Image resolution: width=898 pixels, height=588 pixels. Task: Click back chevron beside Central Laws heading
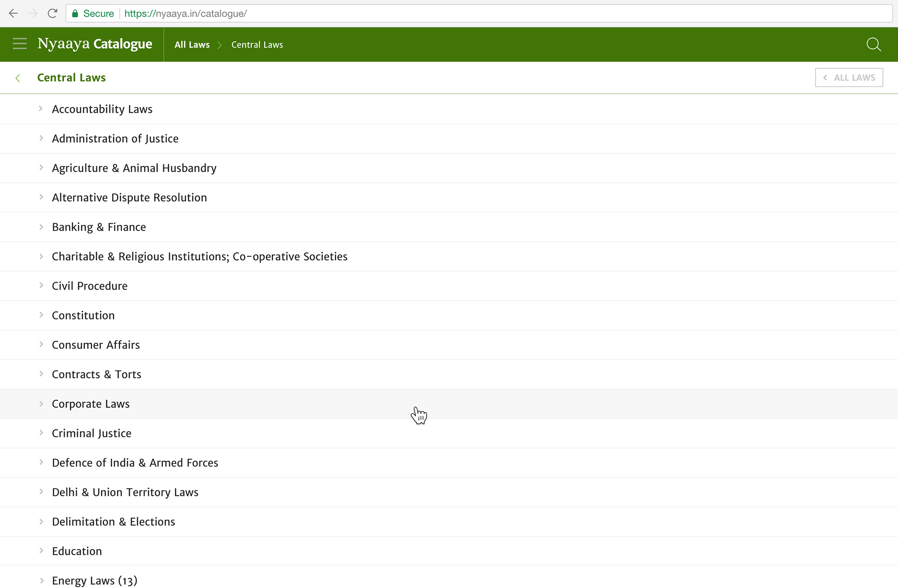pyautogui.click(x=18, y=78)
